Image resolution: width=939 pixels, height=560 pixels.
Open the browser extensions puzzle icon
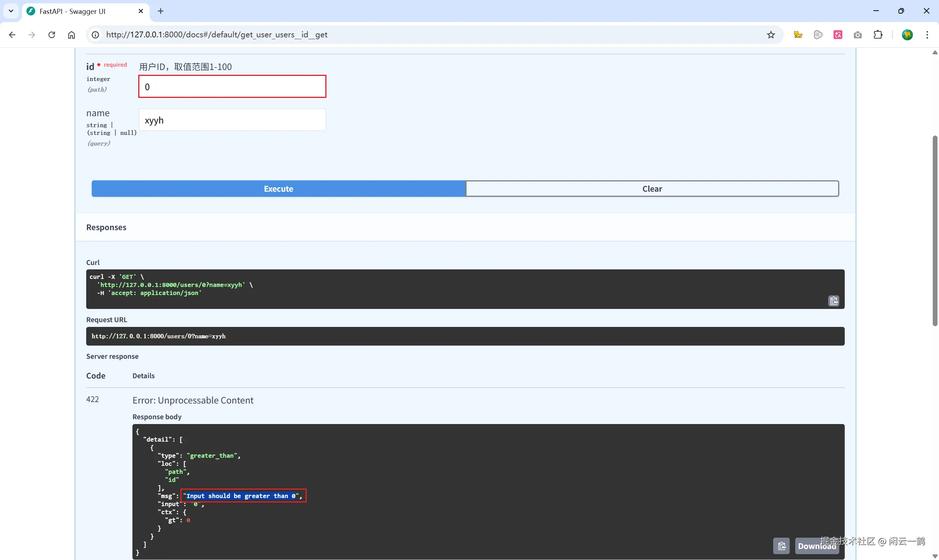click(878, 35)
